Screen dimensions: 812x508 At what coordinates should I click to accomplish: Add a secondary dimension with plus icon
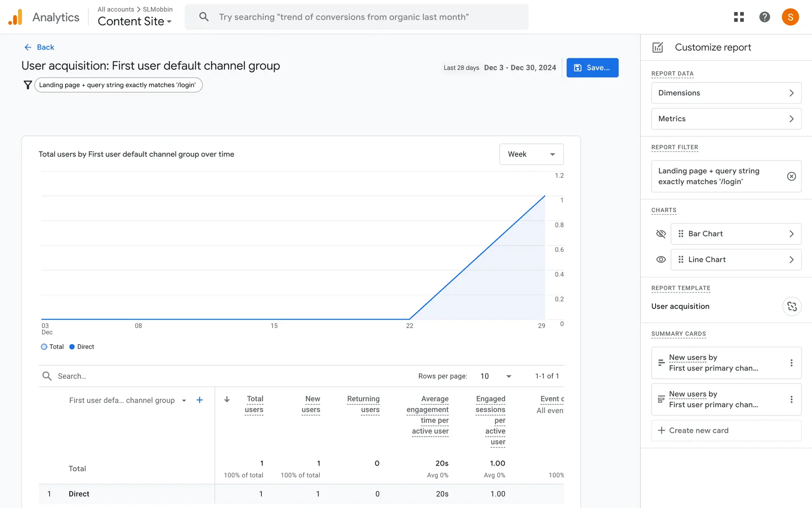pos(200,400)
